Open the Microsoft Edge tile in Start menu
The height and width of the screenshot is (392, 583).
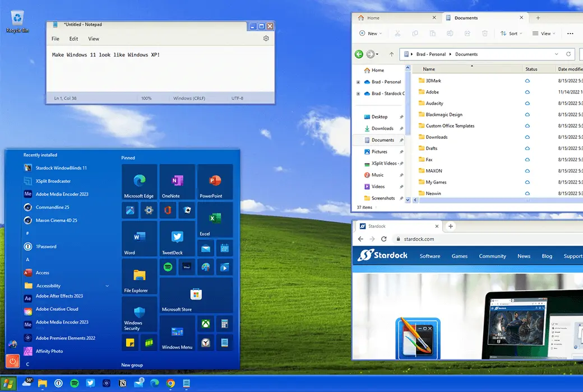pyautogui.click(x=140, y=182)
